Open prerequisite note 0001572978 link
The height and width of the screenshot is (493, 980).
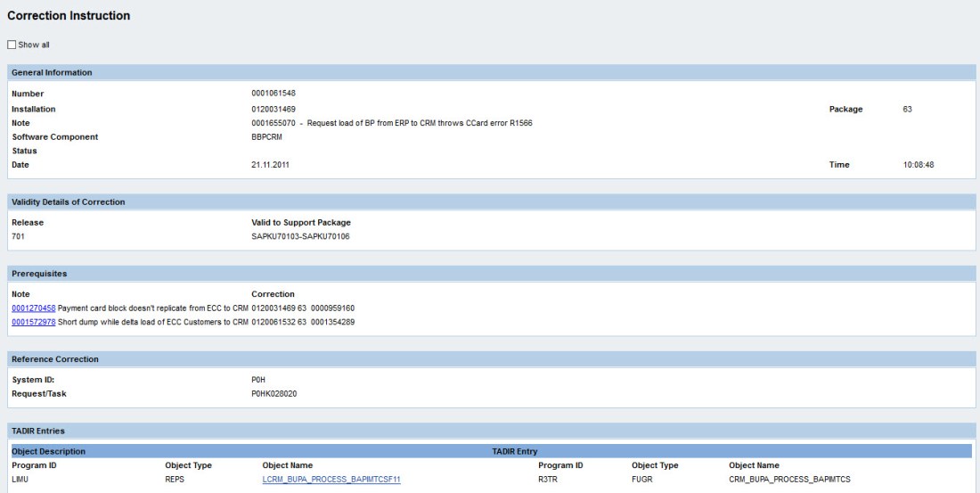click(x=34, y=322)
